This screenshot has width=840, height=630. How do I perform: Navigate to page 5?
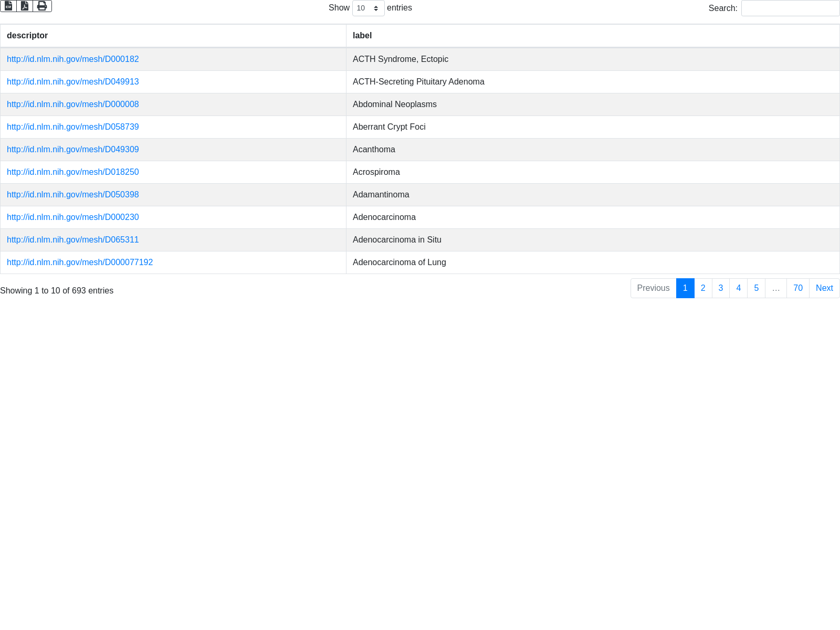click(x=756, y=288)
